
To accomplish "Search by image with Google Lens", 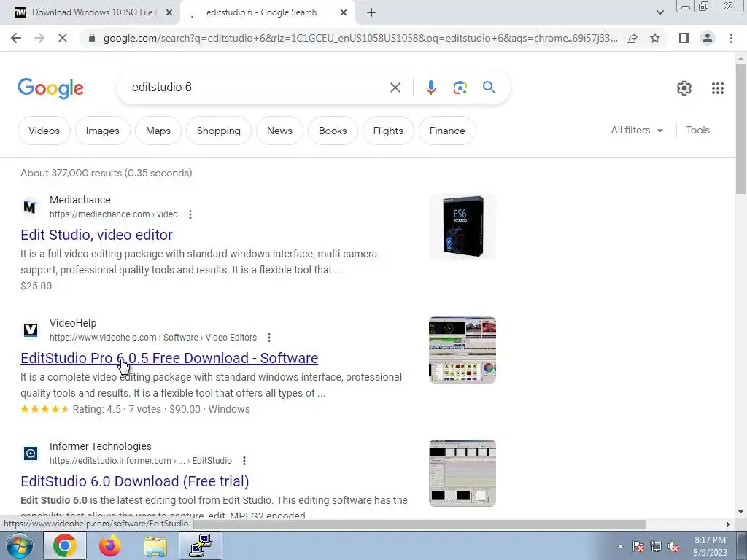I will (460, 87).
